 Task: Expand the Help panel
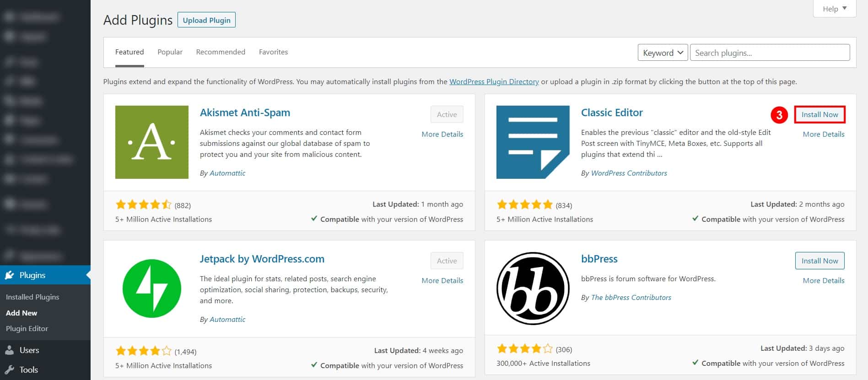click(x=835, y=9)
